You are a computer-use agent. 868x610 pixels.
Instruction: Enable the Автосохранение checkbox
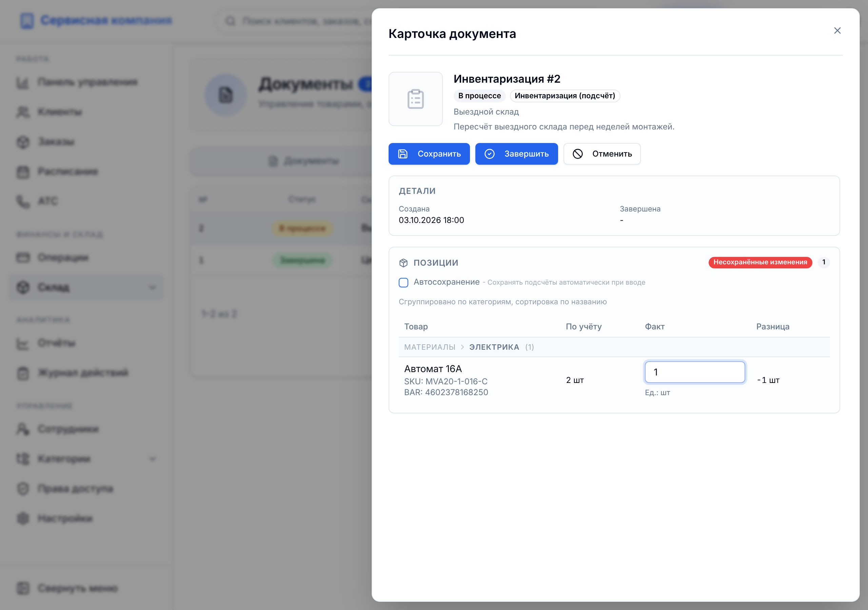403,282
